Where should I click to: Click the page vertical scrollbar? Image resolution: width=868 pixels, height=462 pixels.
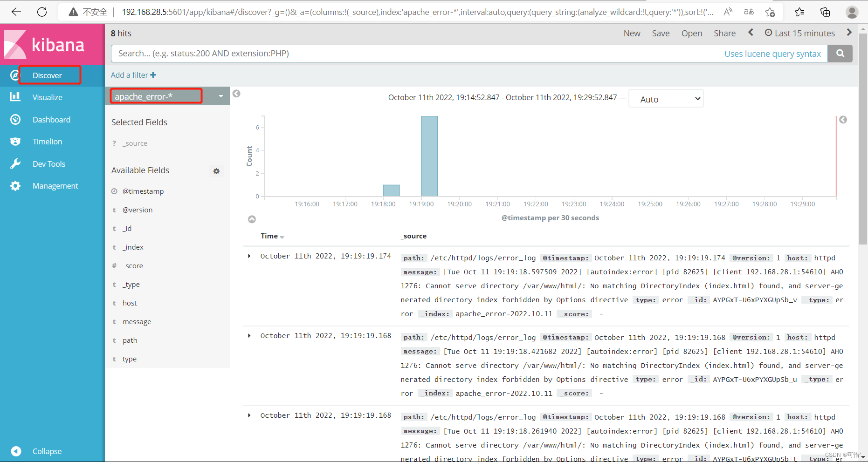[x=863, y=138]
